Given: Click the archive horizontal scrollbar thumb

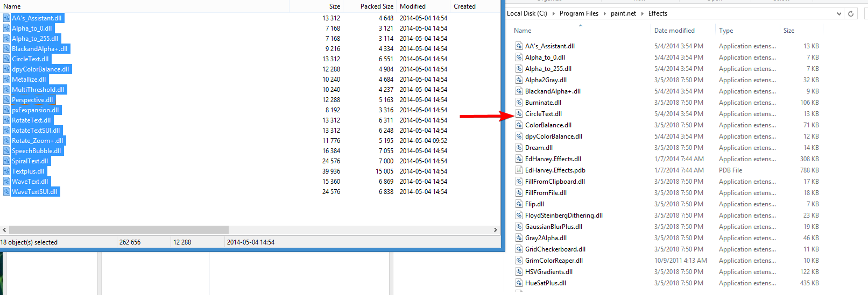Looking at the screenshot, I should (119, 229).
